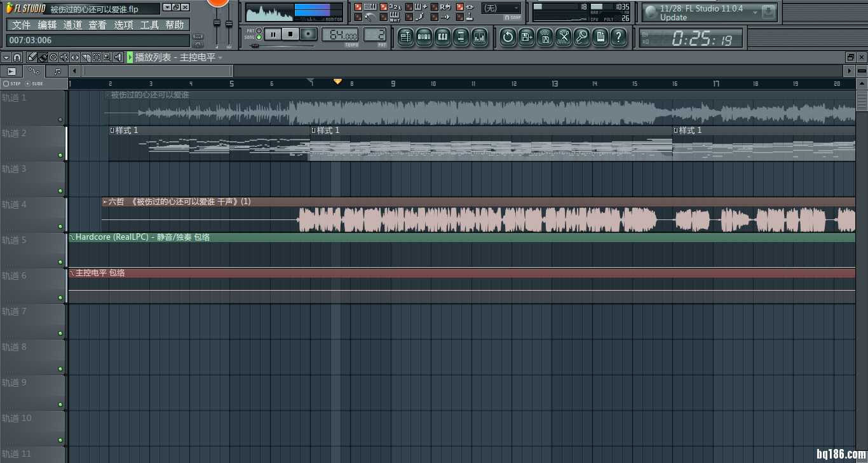The height and width of the screenshot is (463, 868).
Task: Click the undo history circular arrow icon
Action: pyautogui.click(x=508, y=37)
